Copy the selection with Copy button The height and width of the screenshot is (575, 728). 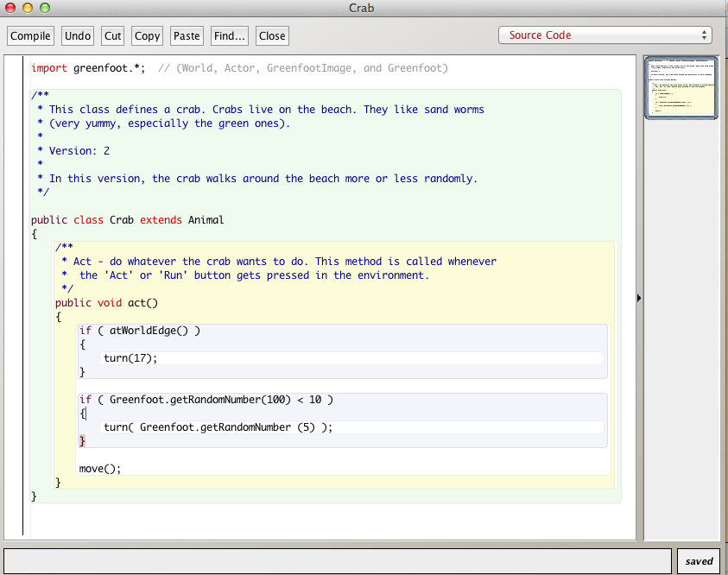[x=147, y=35]
